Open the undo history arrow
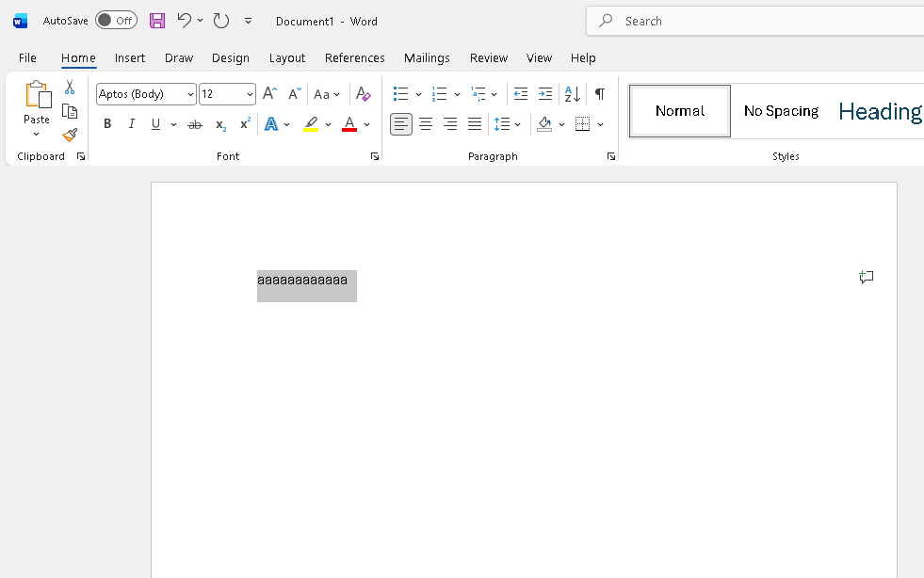Image resolution: width=924 pixels, height=578 pixels. pos(201,21)
